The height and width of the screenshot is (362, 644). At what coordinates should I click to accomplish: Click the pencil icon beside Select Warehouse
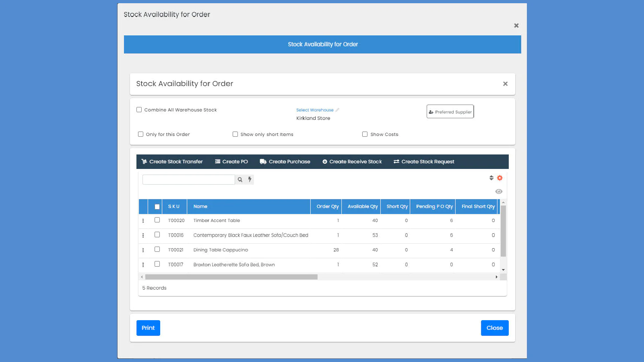(337, 110)
